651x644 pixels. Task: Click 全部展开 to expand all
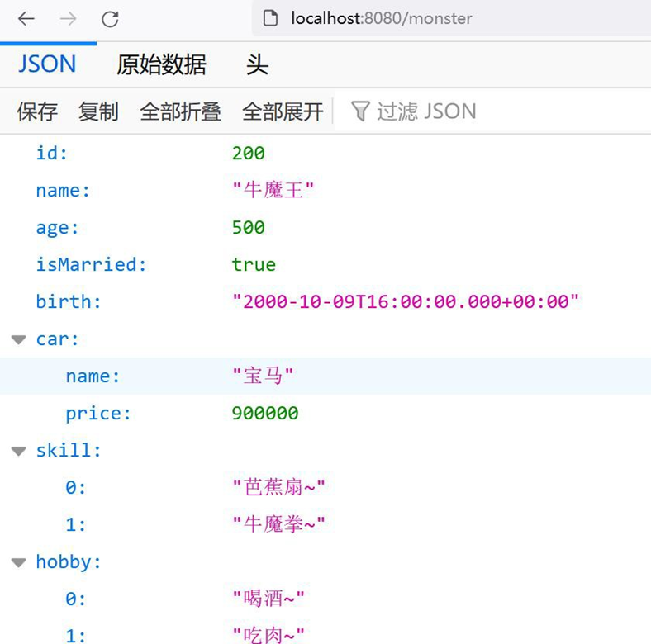click(283, 111)
